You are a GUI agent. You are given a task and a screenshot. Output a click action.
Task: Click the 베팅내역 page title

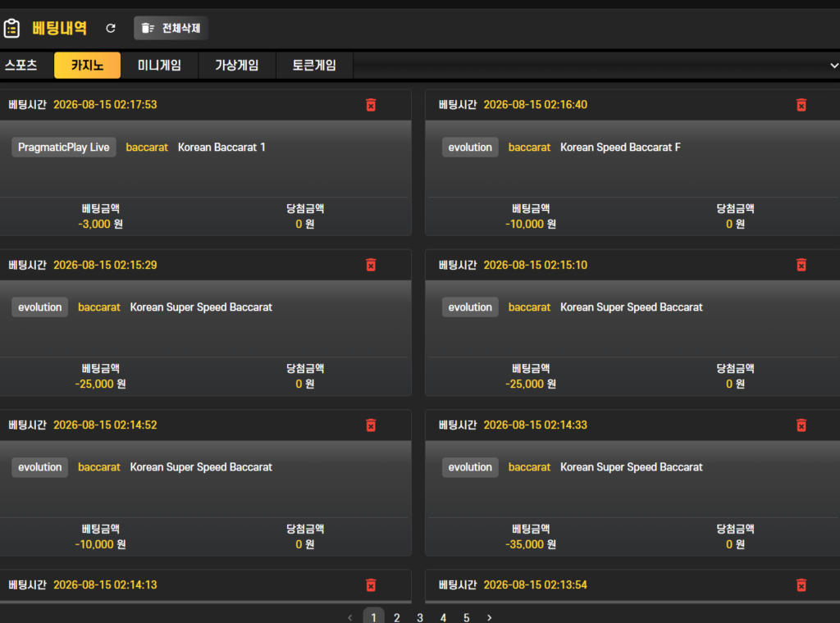click(x=59, y=28)
